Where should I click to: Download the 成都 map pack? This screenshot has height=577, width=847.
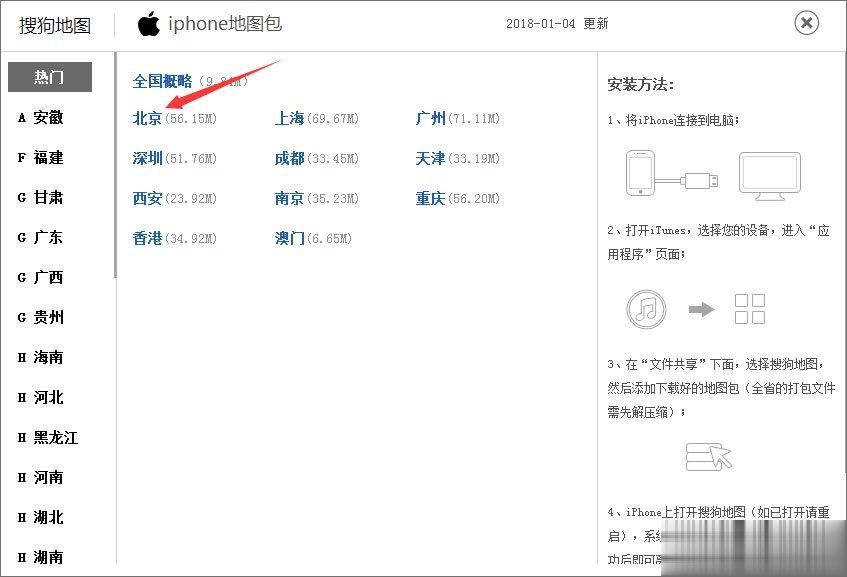coord(290,158)
